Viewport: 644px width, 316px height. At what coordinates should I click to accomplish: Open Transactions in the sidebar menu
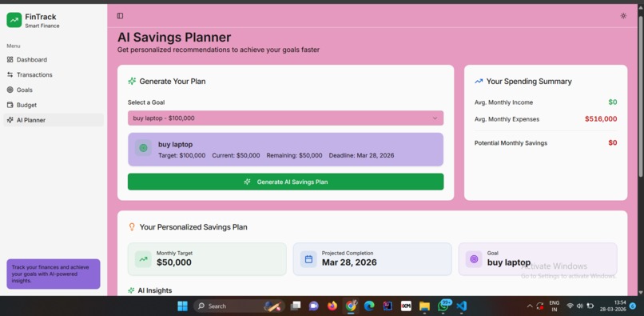click(54, 75)
